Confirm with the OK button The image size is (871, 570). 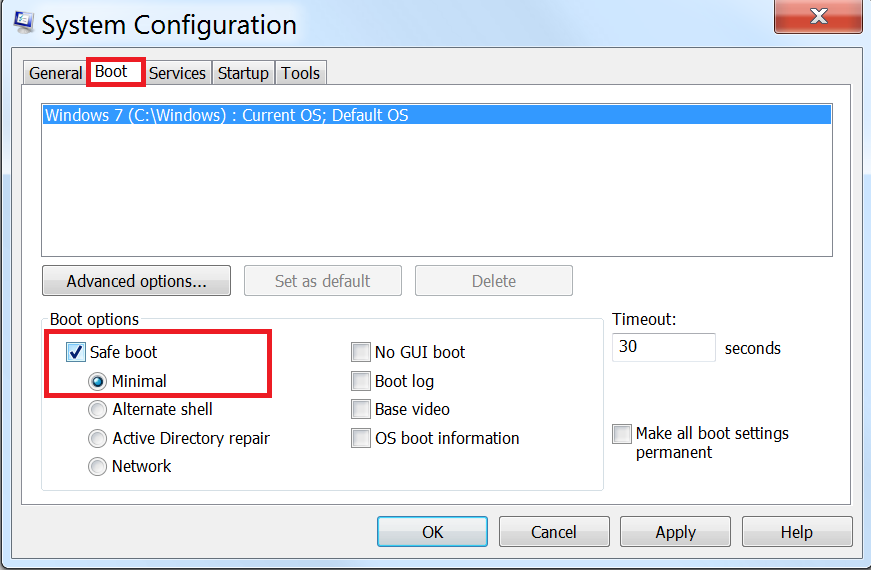coord(432,532)
